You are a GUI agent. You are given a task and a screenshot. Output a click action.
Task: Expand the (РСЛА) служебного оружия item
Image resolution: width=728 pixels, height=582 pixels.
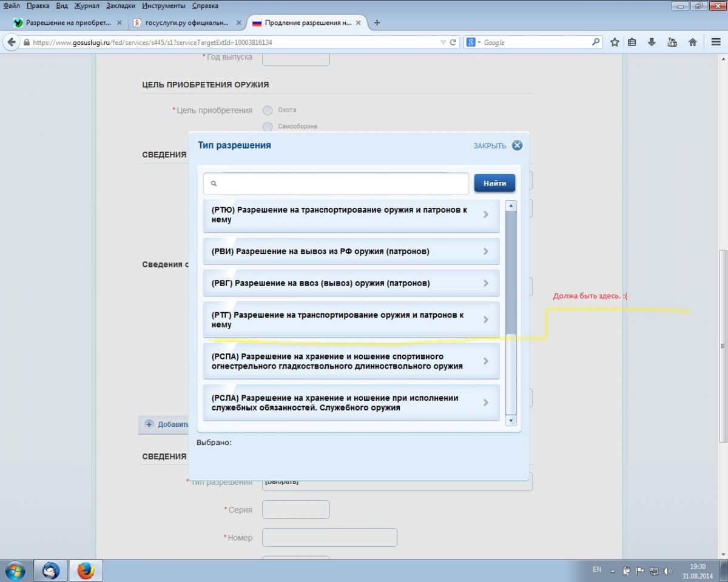coord(351,403)
